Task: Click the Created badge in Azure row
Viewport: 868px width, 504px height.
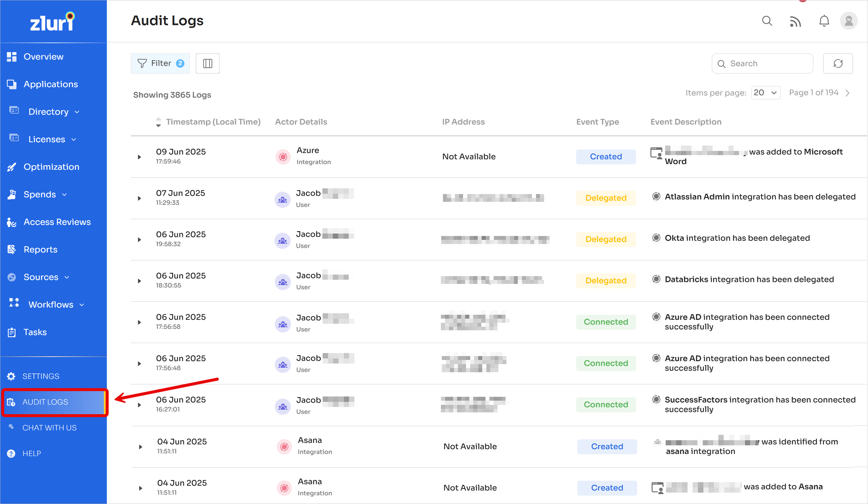Action: click(x=606, y=157)
